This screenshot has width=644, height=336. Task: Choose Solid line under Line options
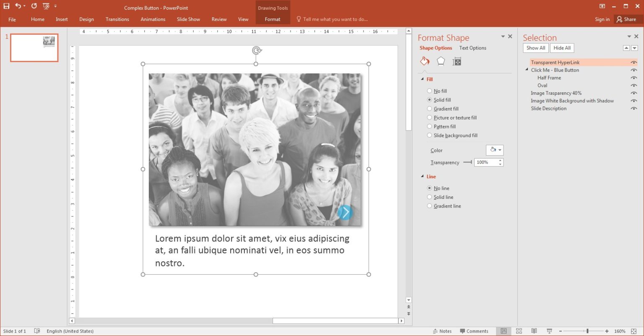(x=429, y=197)
